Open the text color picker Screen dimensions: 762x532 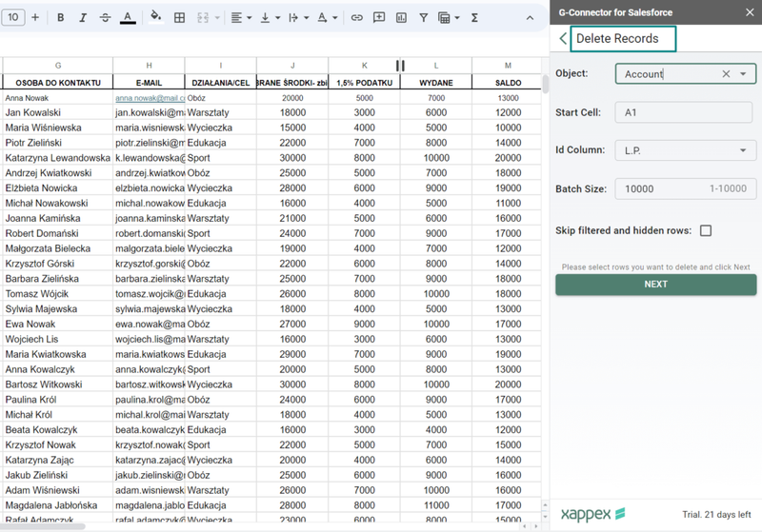pyautogui.click(x=128, y=17)
